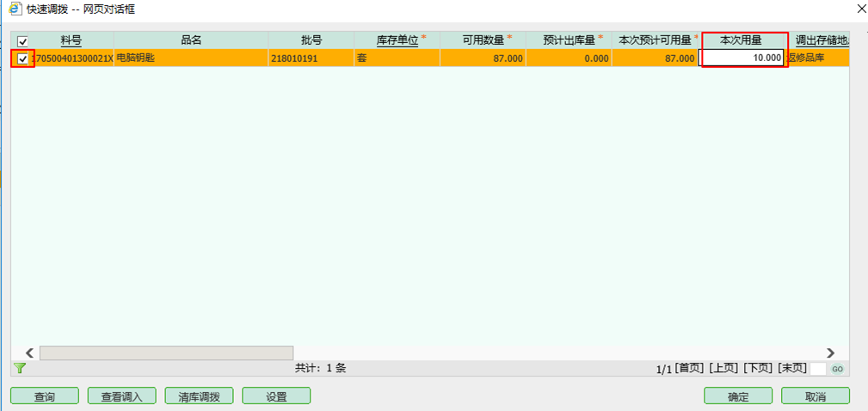Go to 首页 first page

(690, 368)
